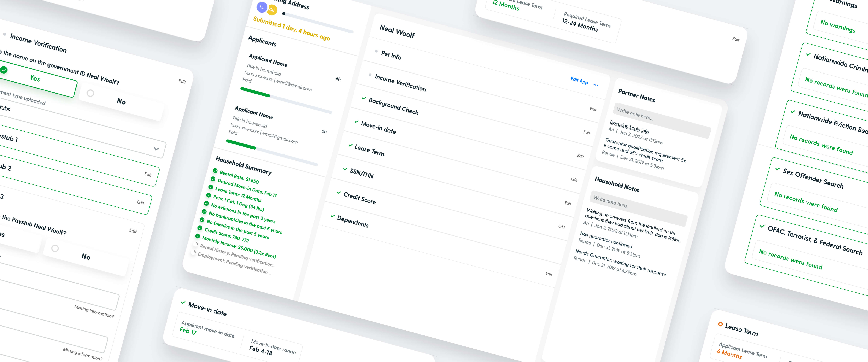
Task: Click Edit on the Dependents row
Action: tap(549, 274)
